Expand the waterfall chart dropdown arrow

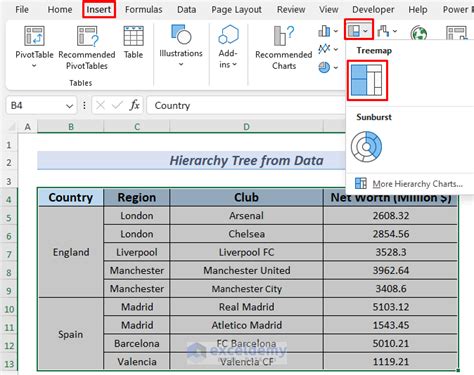(x=395, y=32)
